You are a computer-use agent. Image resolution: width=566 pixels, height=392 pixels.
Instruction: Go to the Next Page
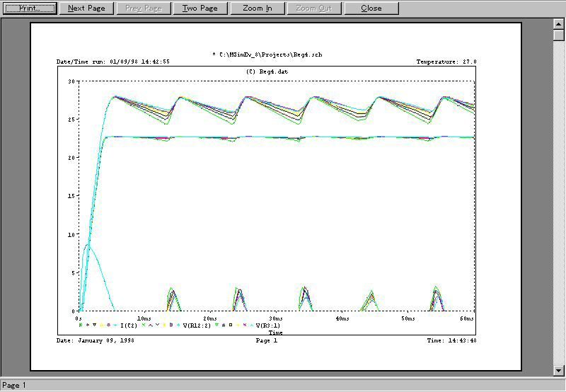click(x=86, y=8)
